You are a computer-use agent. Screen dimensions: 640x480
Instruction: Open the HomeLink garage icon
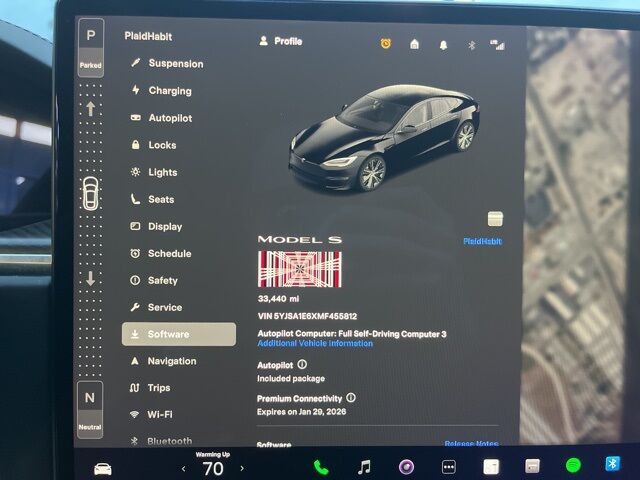(414, 45)
